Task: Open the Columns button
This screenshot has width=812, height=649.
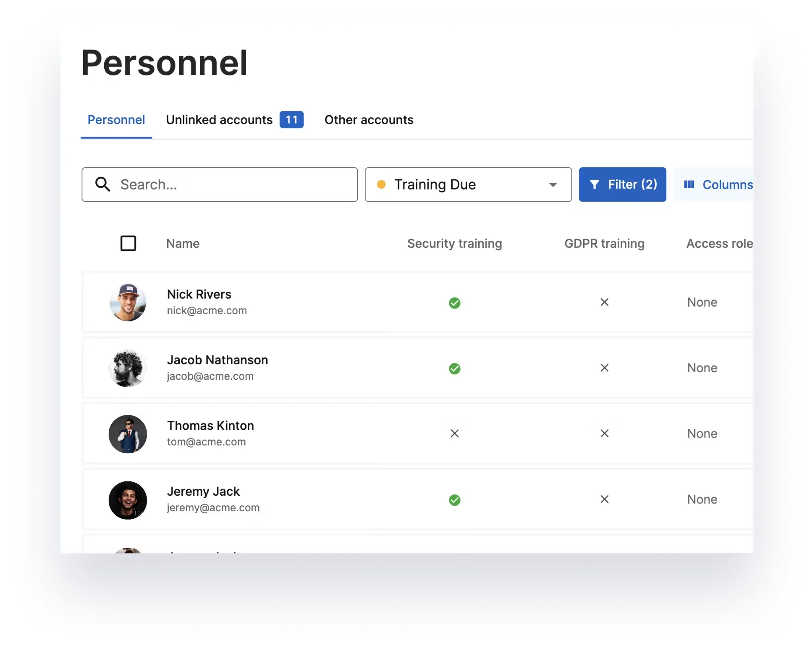Action: click(x=718, y=184)
